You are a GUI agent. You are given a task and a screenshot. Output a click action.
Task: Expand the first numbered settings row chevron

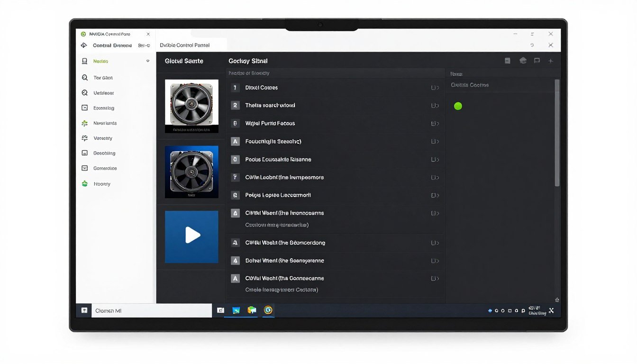pyautogui.click(x=435, y=87)
